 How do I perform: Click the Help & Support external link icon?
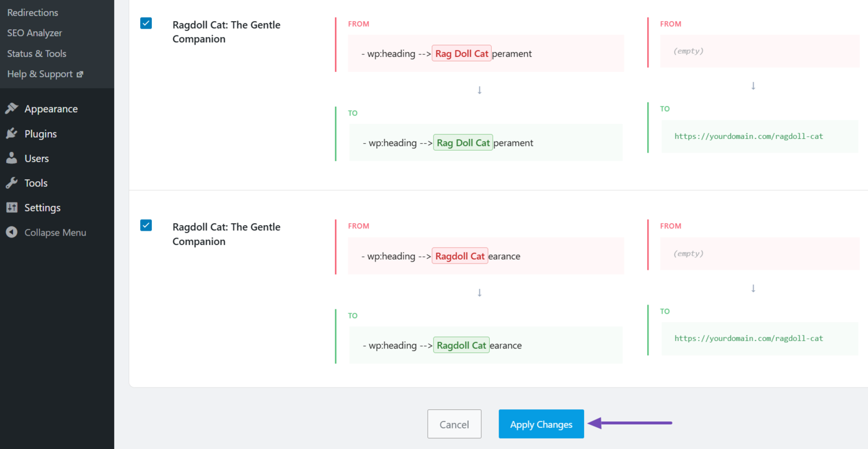point(79,74)
